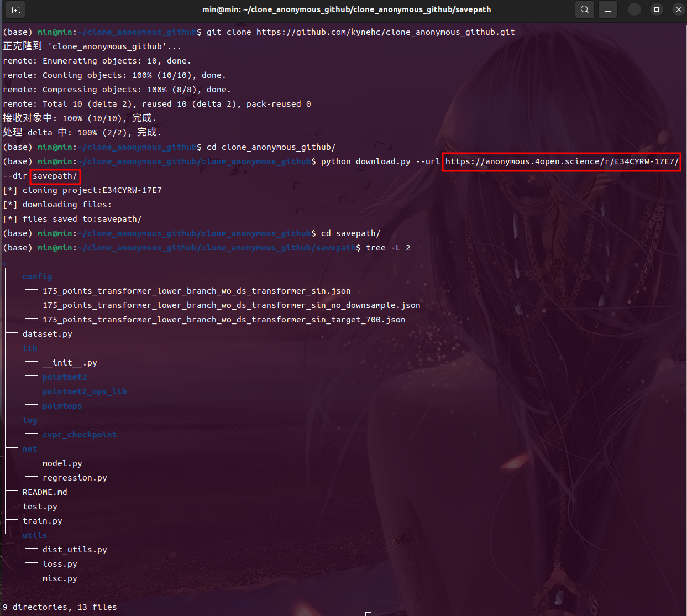This screenshot has width=687, height=616.
Task: Select the utils directory name
Action: (x=34, y=535)
